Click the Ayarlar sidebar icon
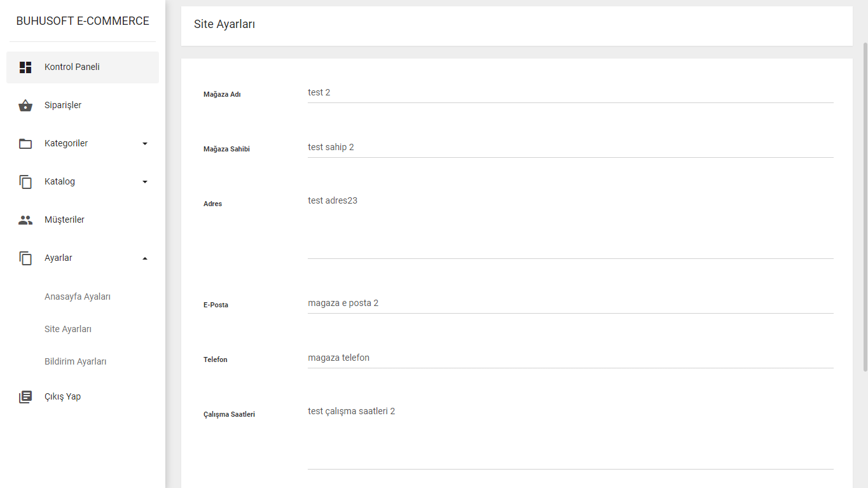Viewport: 868px width, 488px height. [25, 258]
